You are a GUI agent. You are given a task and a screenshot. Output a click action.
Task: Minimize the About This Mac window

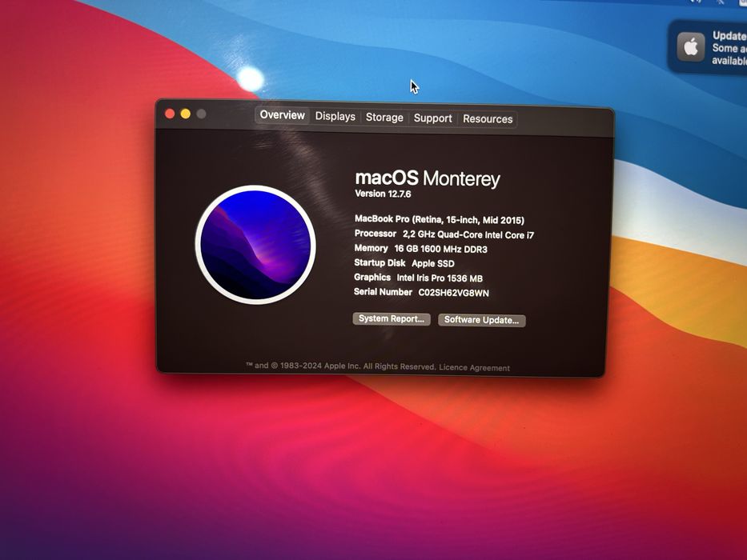[185, 114]
